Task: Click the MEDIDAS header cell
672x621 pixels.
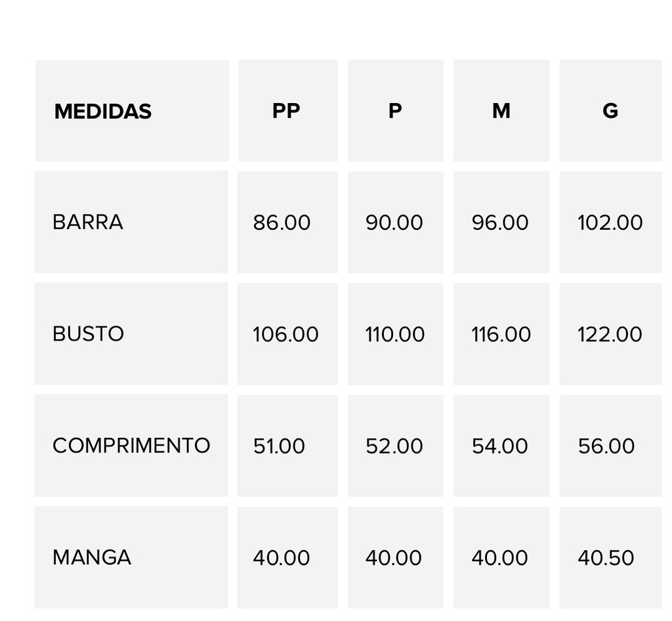Action: tap(132, 111)
